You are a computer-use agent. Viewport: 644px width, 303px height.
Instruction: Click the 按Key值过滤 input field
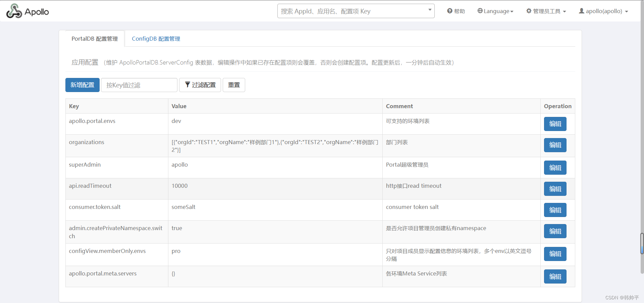click(139, 85)
